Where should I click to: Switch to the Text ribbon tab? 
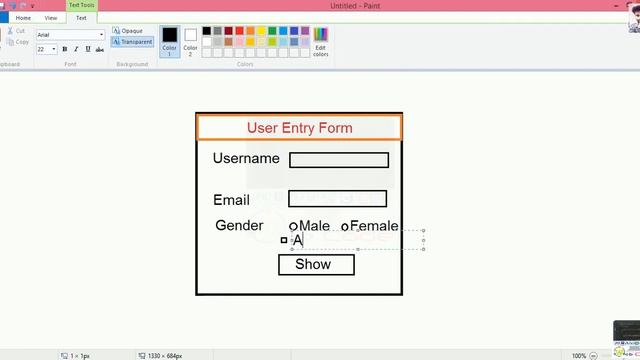81,18
